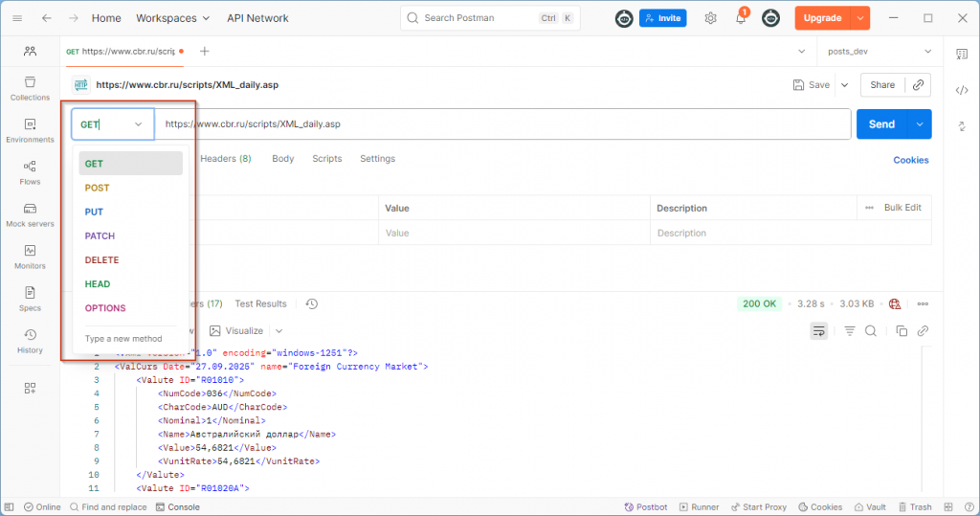The height and width of the screenshot is (516, 980).
Task: Open the History sidebar panel
Action: [30, 341]
